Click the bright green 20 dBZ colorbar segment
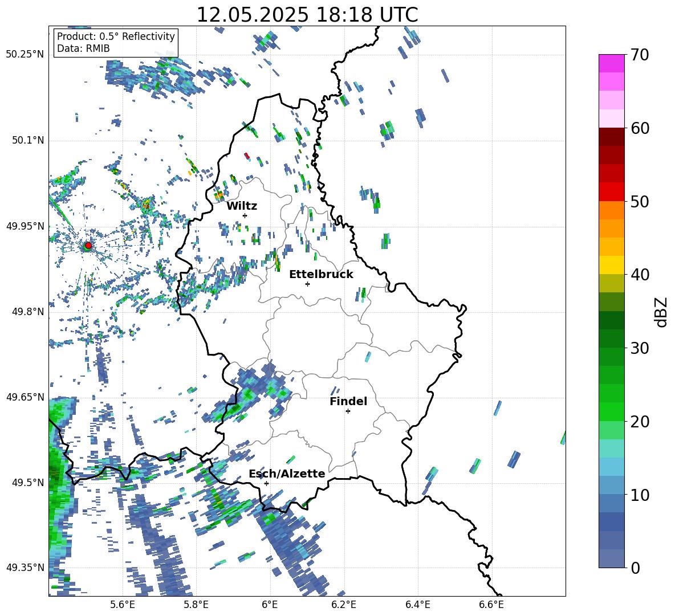Image resolution: width=675 pixels, height=616 pixels. point(611,411)
